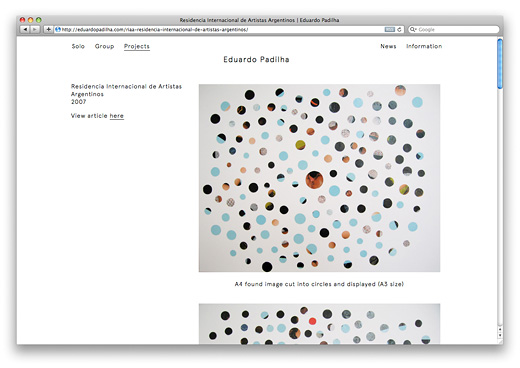This screenshot has width=520, height=368.
Task: Click the browser forward arrow button
Action: pos(35,29)
